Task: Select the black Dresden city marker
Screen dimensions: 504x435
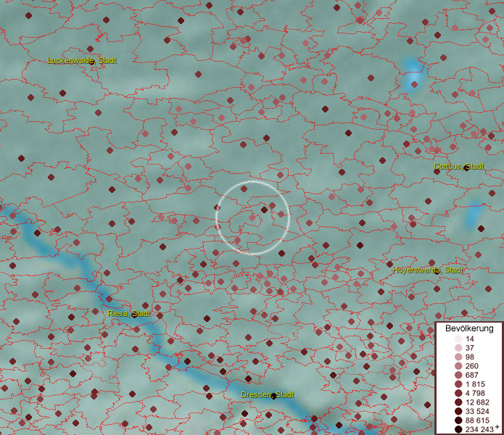Action: click(273, 396)
